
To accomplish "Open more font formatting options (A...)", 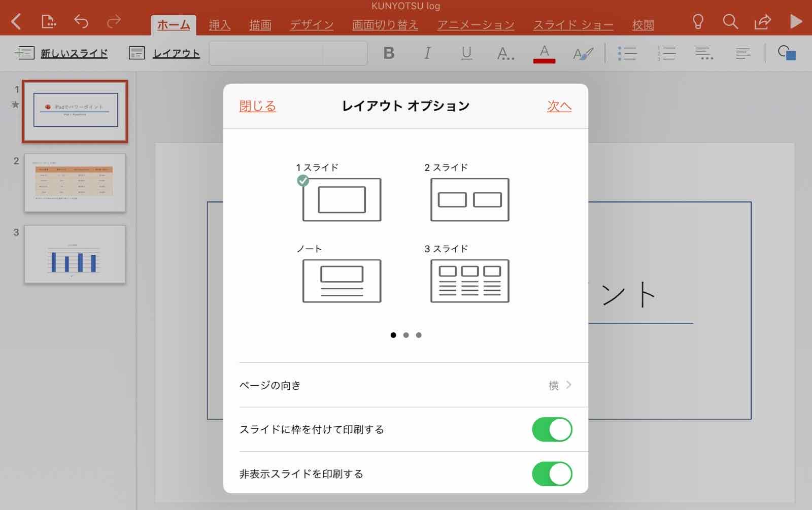I will click(505, 53).
